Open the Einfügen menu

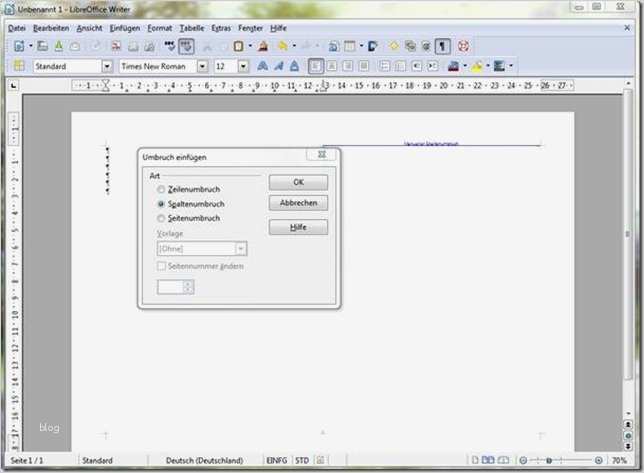[x=125, y=28]
